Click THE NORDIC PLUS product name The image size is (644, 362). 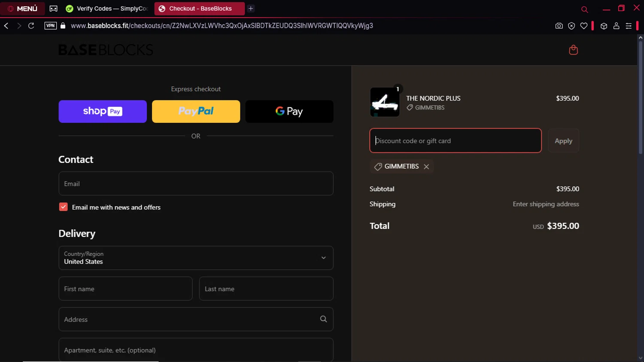coord(433,98)
